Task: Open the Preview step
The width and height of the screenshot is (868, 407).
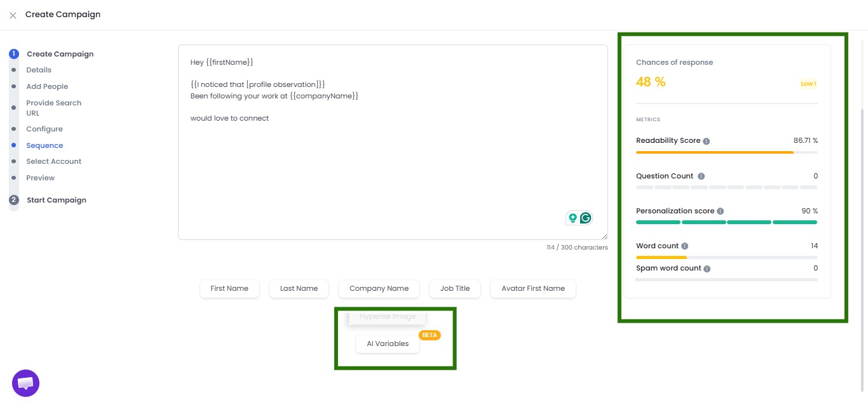Action: [41, 178]
